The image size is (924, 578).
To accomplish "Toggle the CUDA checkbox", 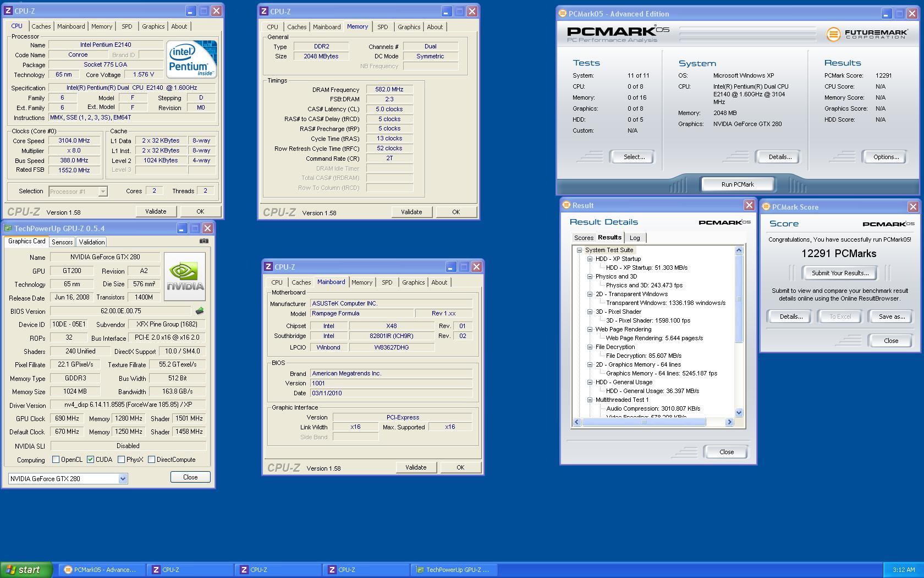I will 91,460.
